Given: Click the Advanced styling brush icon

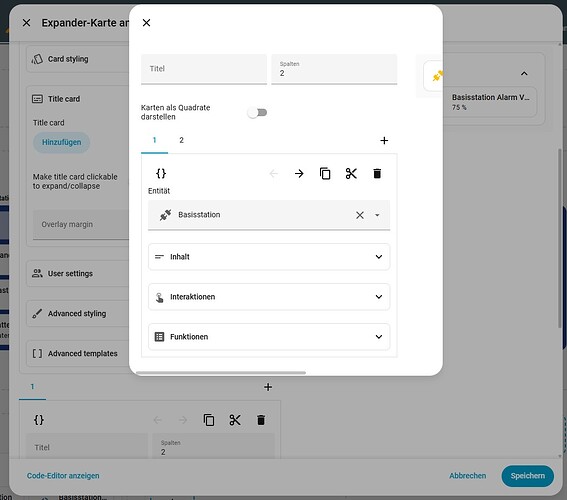Looking at the screenshot, I should coord(37,313).
